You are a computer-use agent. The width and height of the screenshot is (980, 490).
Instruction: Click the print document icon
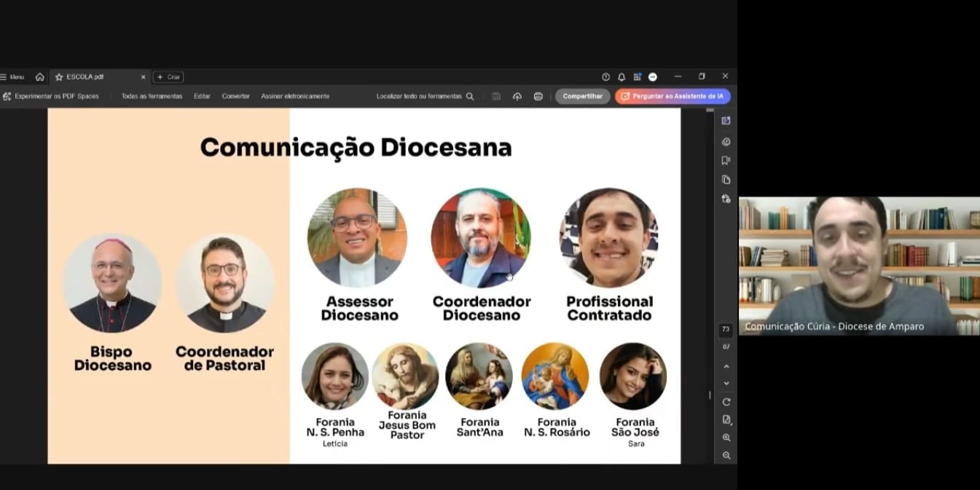(538, 96)
